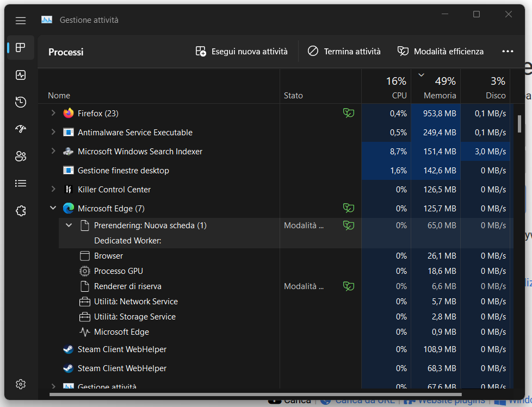Open App history page in sidebar
532x407 pixels.
tap(20, 102)
